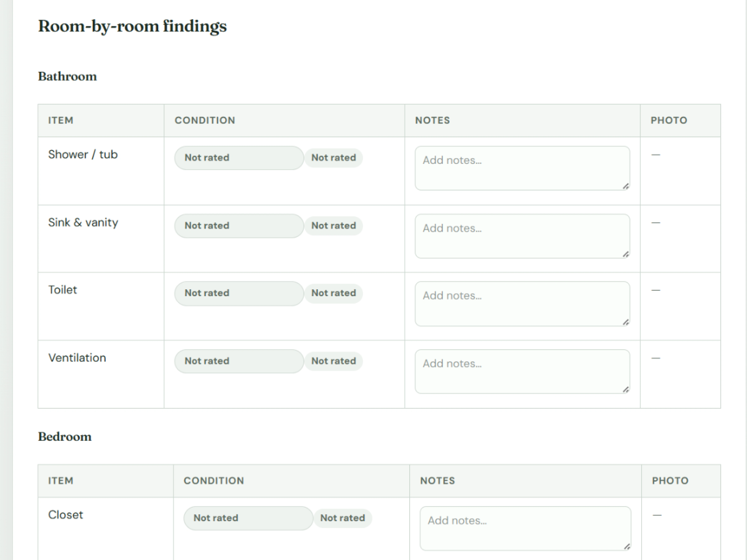This screenshot has width=747, height=560.
Task: Click the Not rated badge beside Closet
Action: pyautogui.click(x=343, y=518)
